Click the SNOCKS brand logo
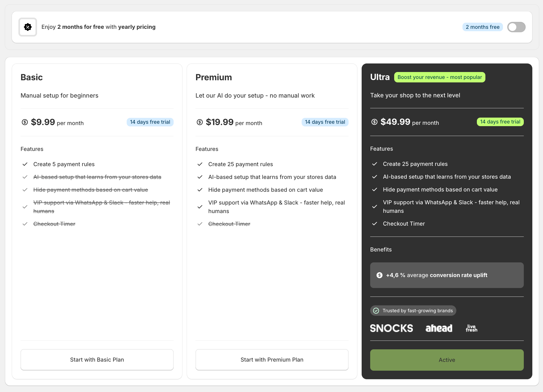 [392, 328]
